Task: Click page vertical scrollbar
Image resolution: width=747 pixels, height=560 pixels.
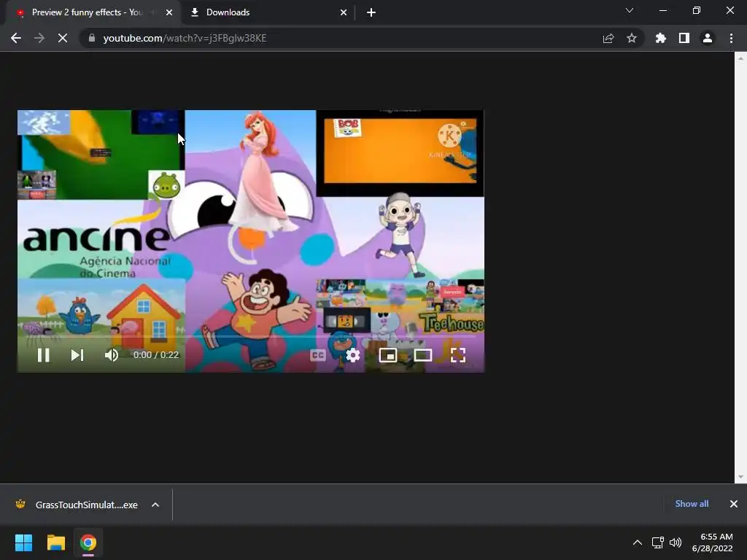Action: (x=740, y=267)
